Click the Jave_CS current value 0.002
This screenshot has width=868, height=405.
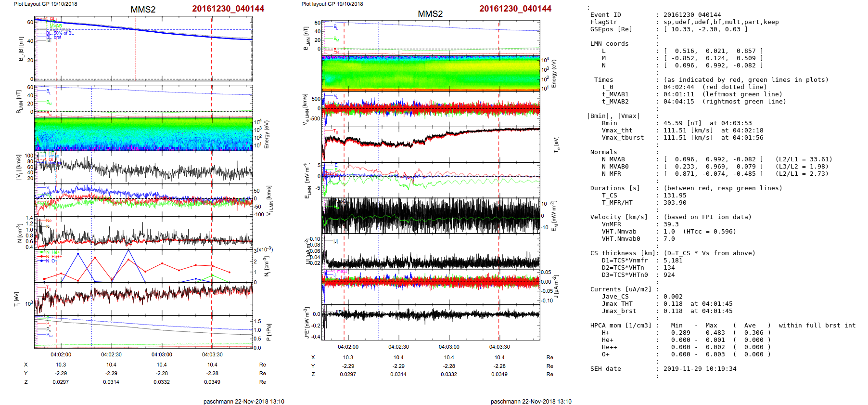pyautogui.click(x=673, y=297)
